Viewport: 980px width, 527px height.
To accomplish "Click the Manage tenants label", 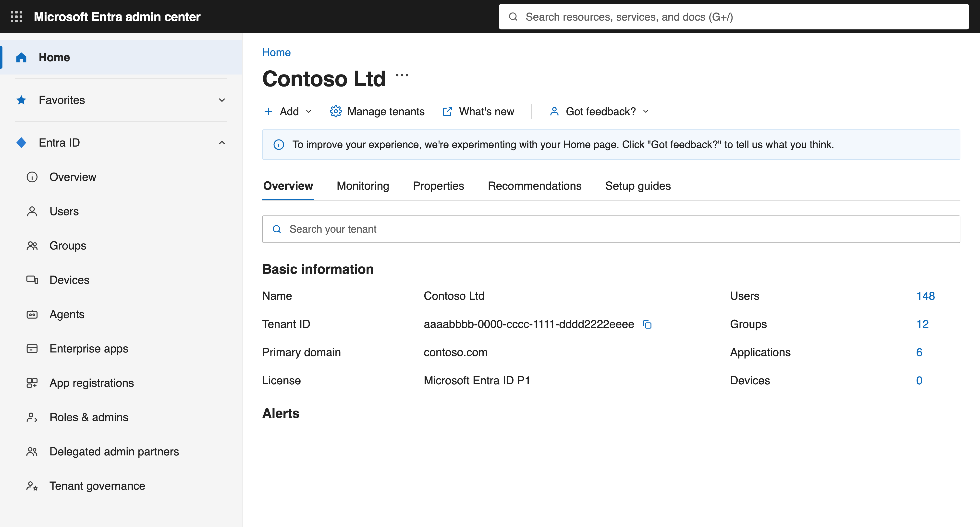I will point(386,112).
